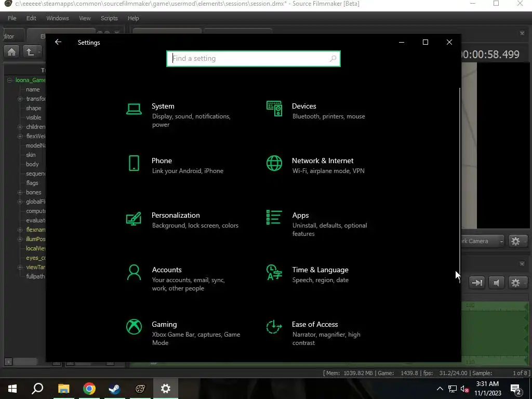Expand the flexnames tree node

20,230
